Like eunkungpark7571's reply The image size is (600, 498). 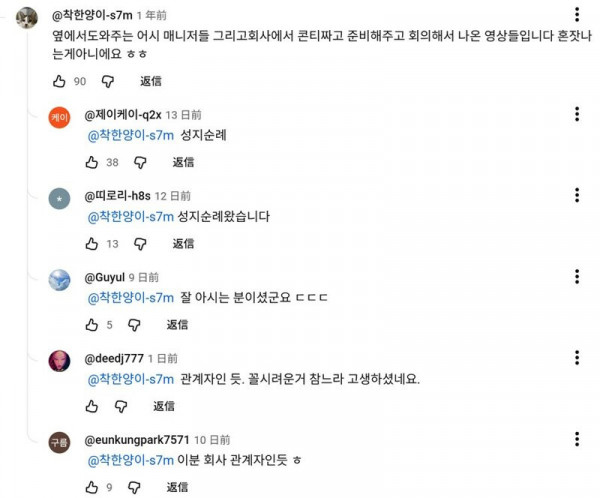click(91, 487)
